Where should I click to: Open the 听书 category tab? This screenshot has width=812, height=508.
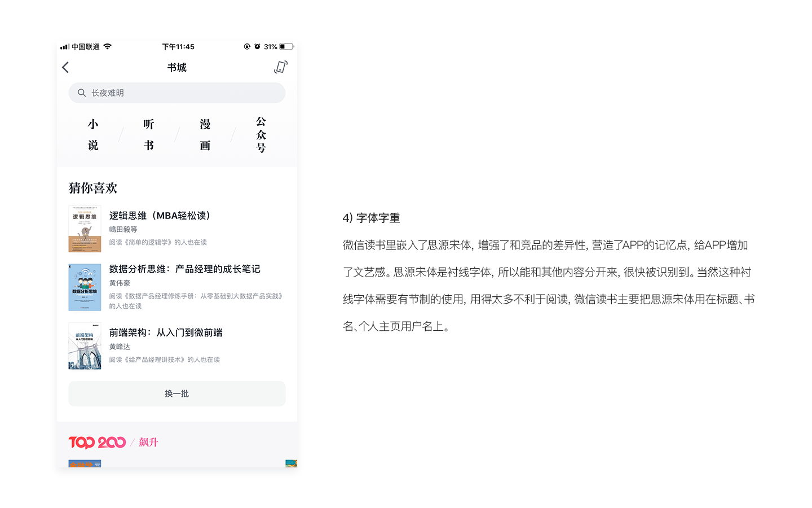[x=149, y=134]
